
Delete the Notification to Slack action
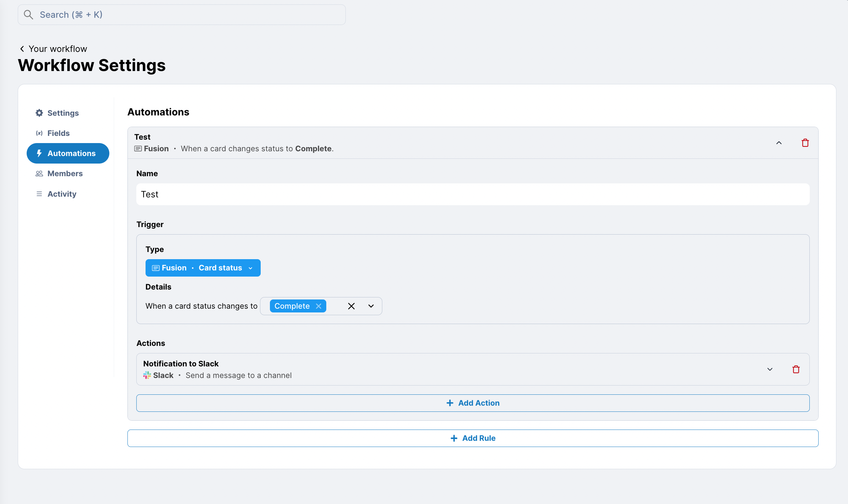(x=796, y=369)
